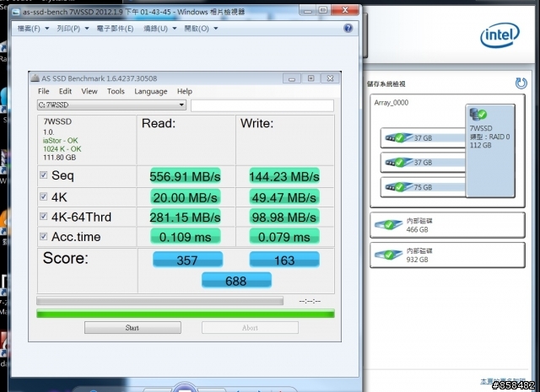540x392 pixels.
Task: Open the View menu in AS SSD
Action: pyautogui.click(x=89, y=91)
